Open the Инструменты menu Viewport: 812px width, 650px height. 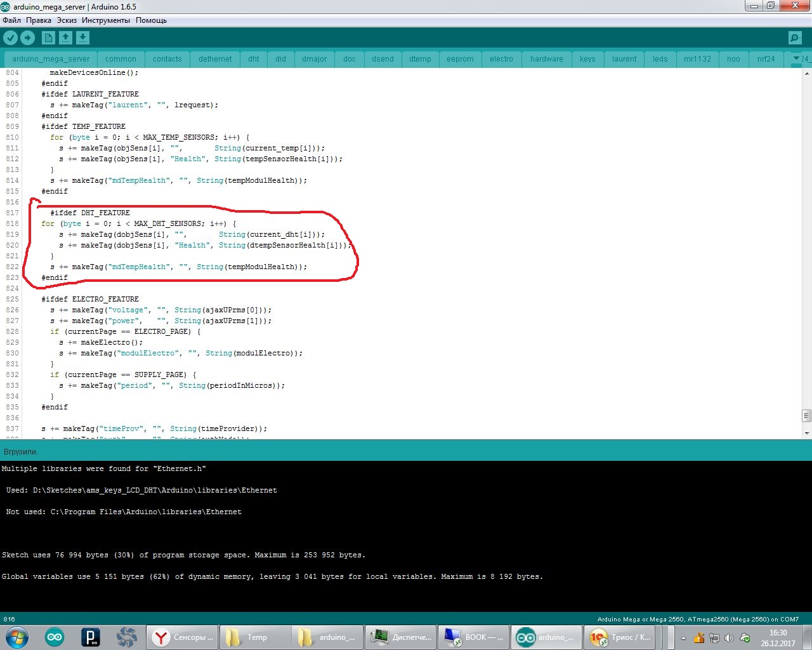point(106,20)
